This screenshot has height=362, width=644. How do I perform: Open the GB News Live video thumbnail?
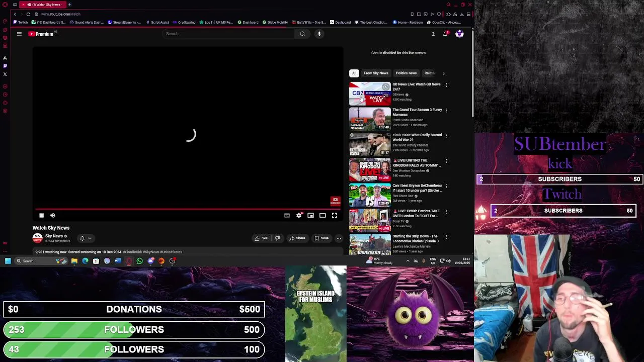coord(370,94)
